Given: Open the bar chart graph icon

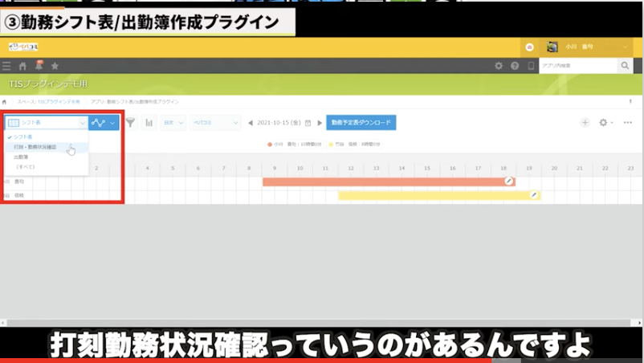Looking at the screenshot, I should pos(149,123).
